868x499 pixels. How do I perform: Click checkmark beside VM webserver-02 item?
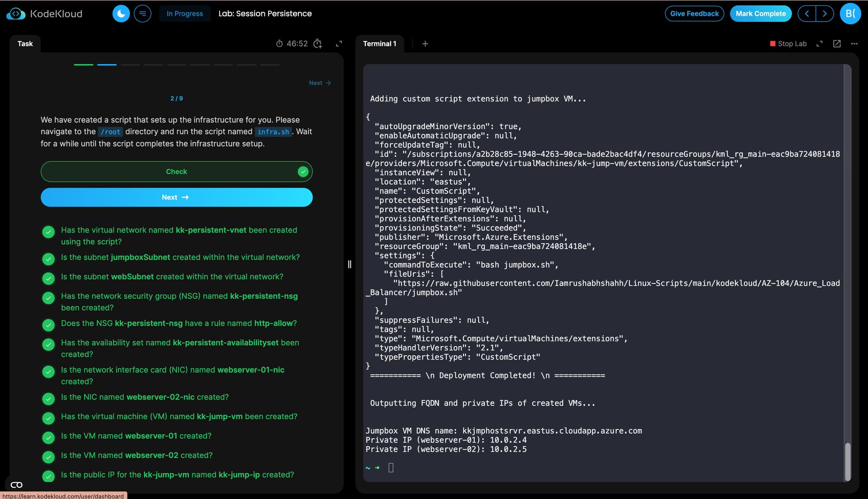(48, 457)
